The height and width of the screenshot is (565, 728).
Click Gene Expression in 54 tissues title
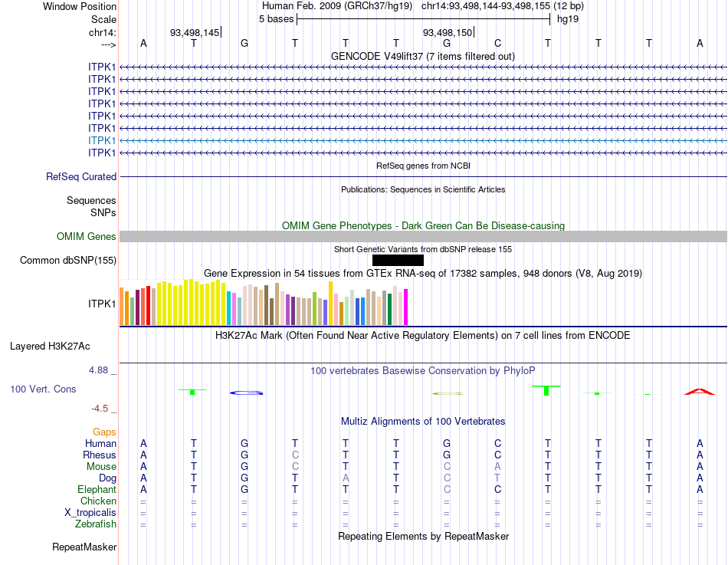[x=423, y=273]
